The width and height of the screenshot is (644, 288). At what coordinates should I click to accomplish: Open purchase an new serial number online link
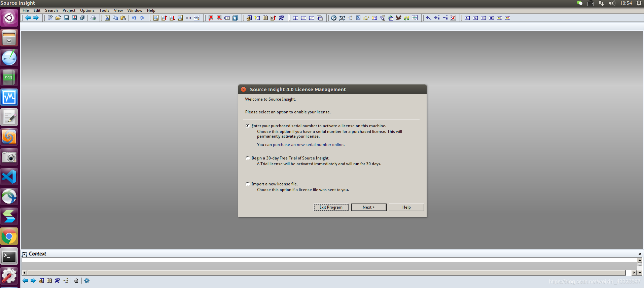(308, 145)
